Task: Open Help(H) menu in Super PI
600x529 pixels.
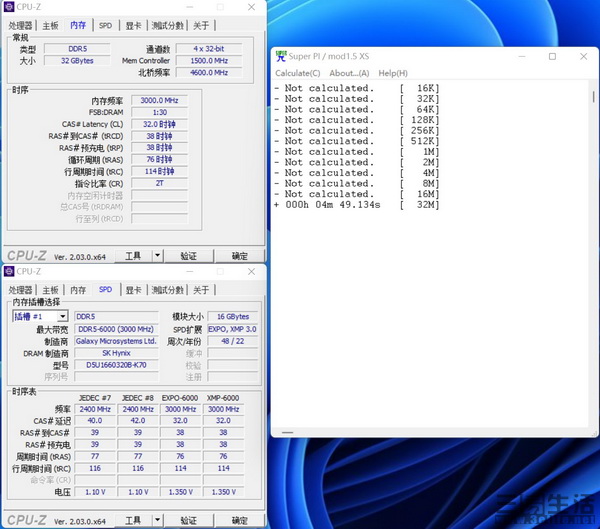Action: pos(393,73)
